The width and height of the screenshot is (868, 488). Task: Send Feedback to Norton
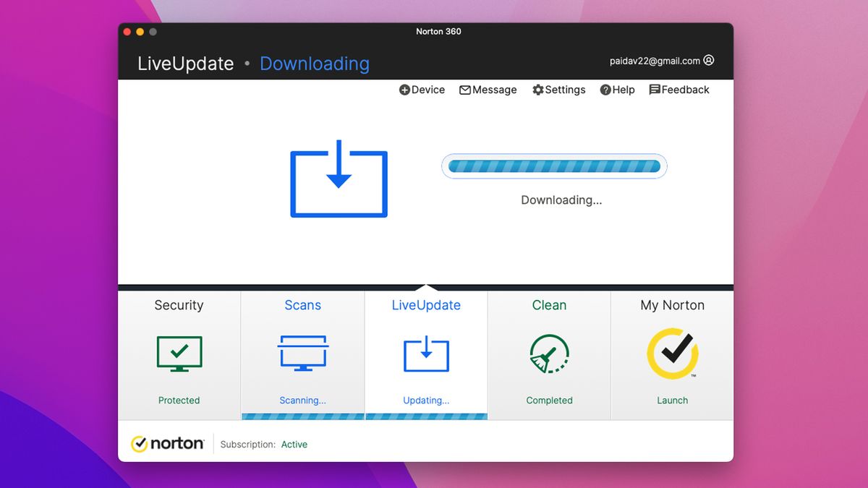coord(678,90)
